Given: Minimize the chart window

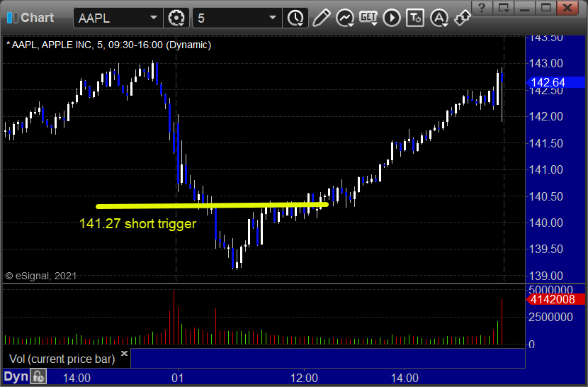Looking at the screenshot, I should pyautogui.click(x=525, y=8).
